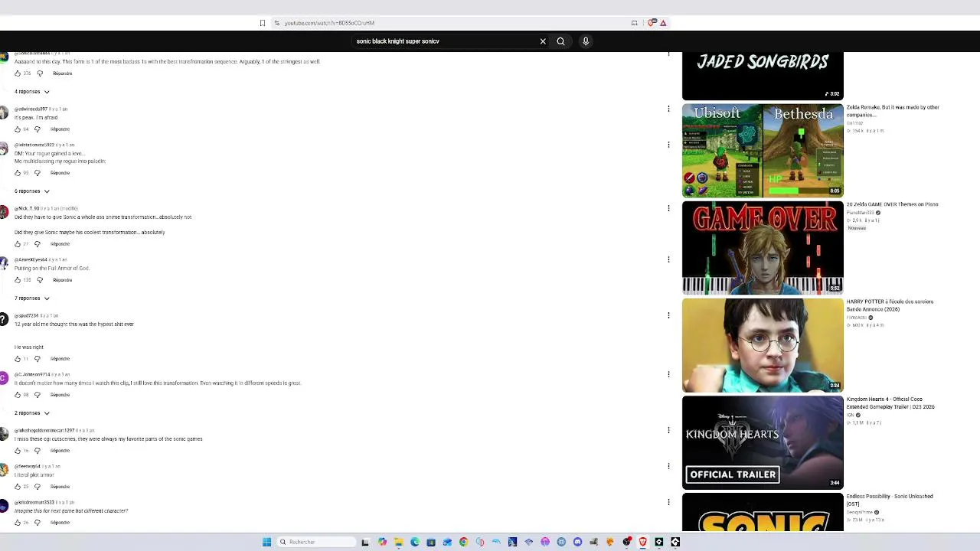Bookmark this page from the address bar
The image size is (980, 551).
(262, 23)
